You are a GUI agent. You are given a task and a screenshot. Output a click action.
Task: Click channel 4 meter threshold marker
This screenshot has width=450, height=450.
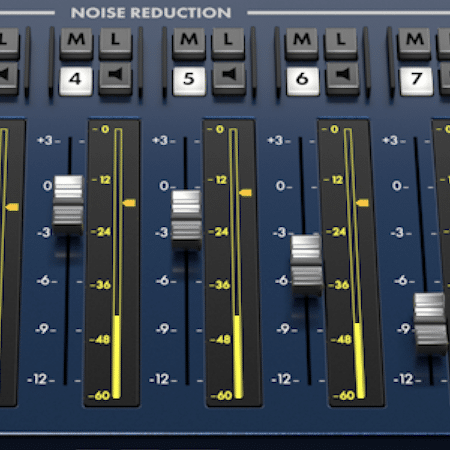click(129, 203)
